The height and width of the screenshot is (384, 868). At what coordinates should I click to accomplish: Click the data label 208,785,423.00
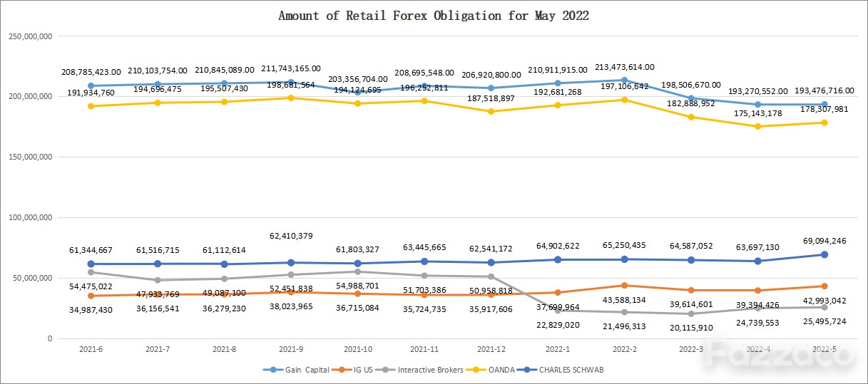coord(91,72)
